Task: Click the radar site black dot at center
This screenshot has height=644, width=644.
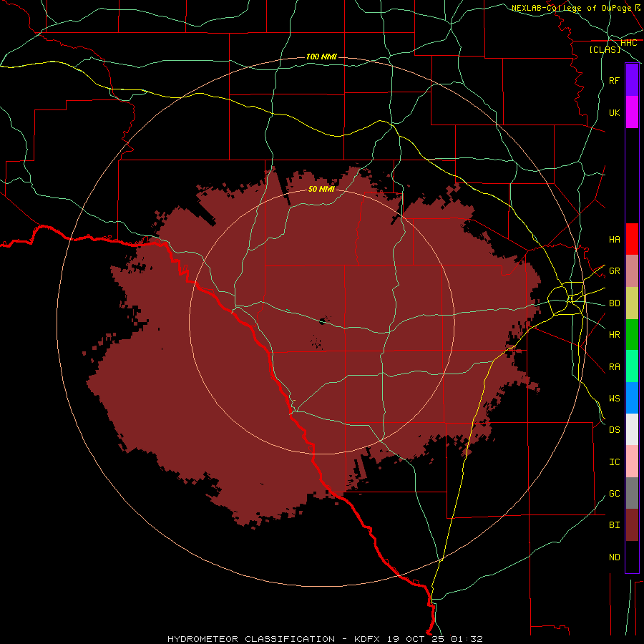Action: [x=323, y=321]
